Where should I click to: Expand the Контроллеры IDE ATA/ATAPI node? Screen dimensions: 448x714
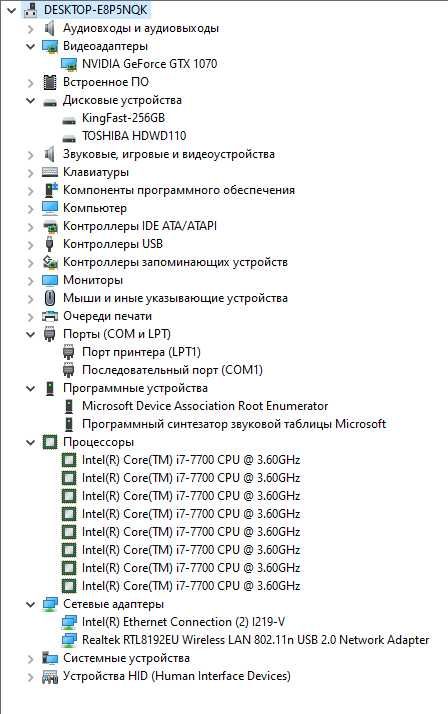[31, 226]
